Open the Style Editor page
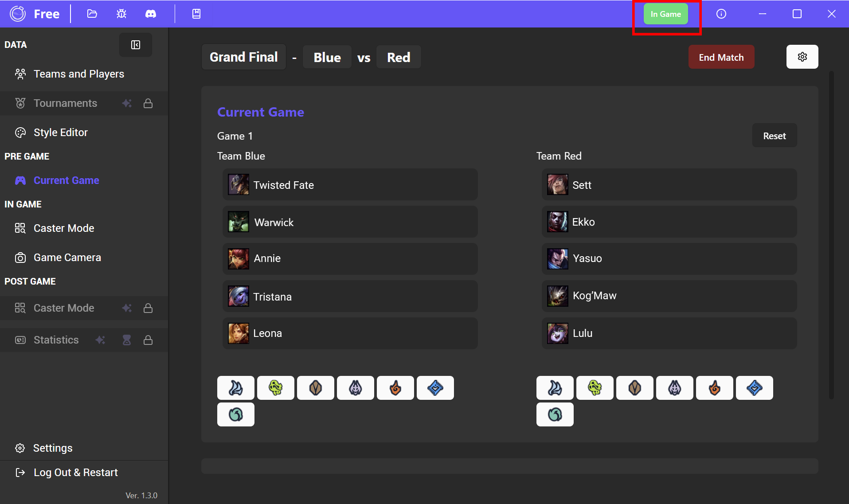Image resolution: width=849 pixels, height=504 pixels. (61, 133)
